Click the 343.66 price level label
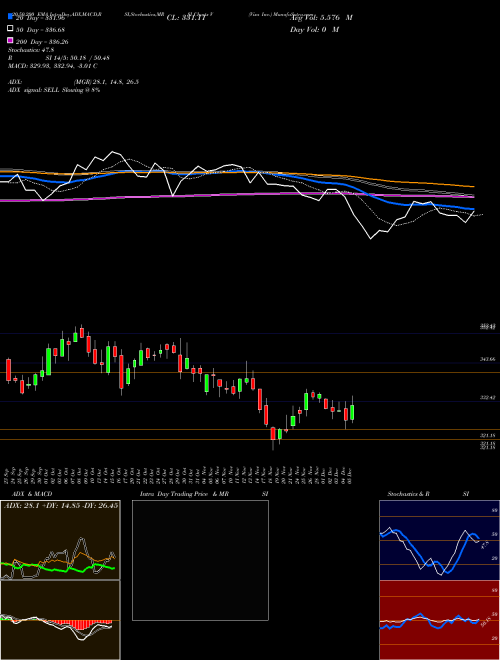 coord(488,359)
